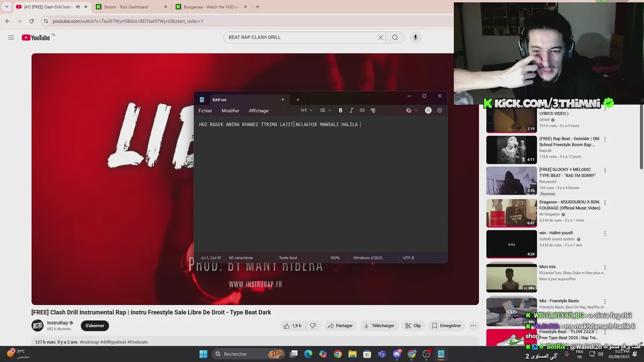Add a new tab in Notepad
Screen dimensions: 644x362
pos(298,100)
